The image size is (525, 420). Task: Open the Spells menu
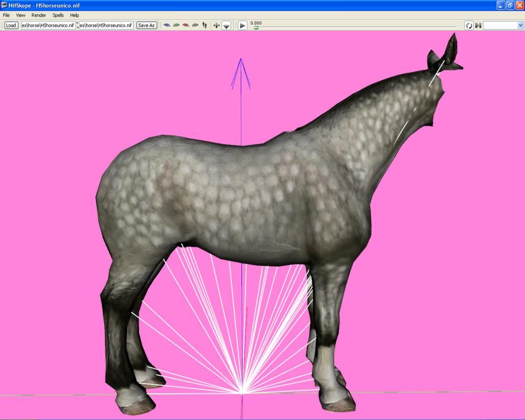point(57,15)
